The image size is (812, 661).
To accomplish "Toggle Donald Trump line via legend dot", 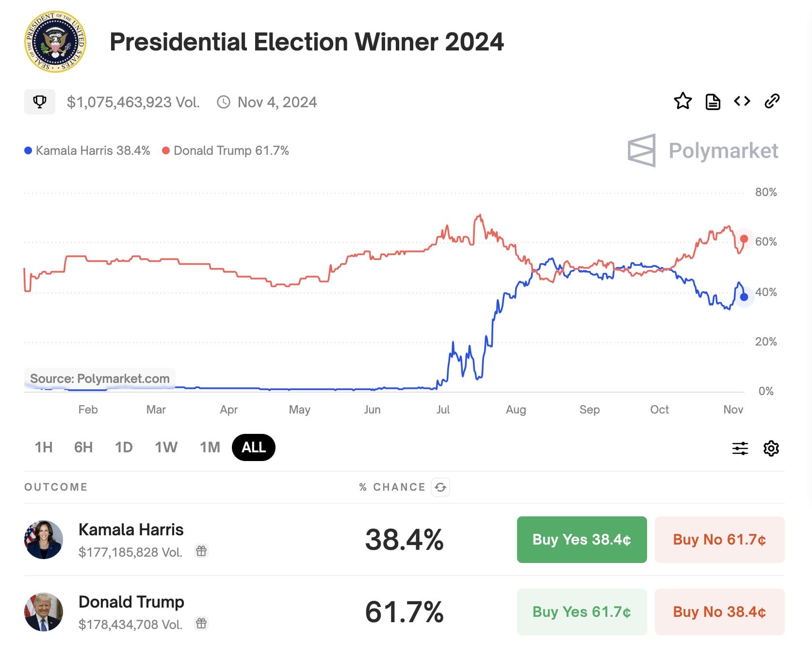I will click(166, 151).
